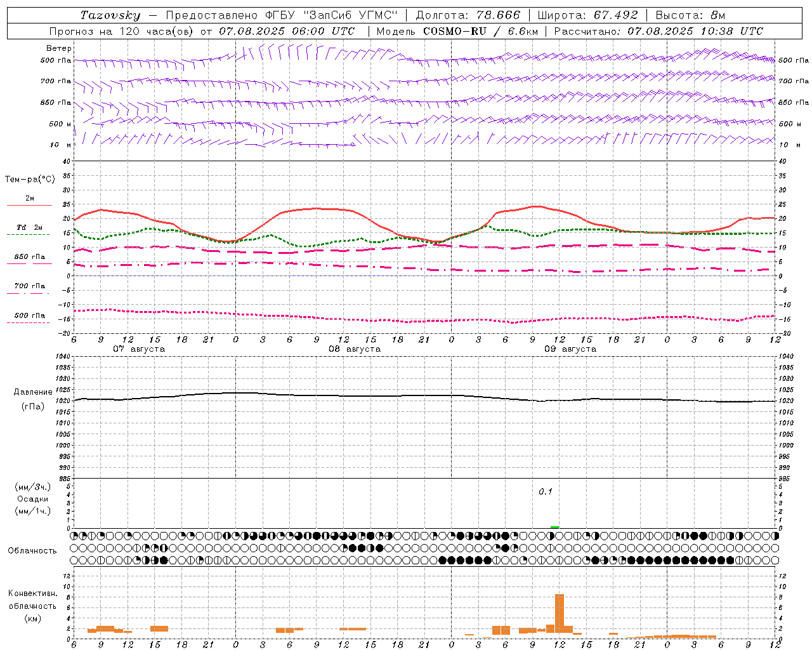Screen dimensions: 812x650
Task: Click the station name Tazovsky in header
Action: (110, 15)
